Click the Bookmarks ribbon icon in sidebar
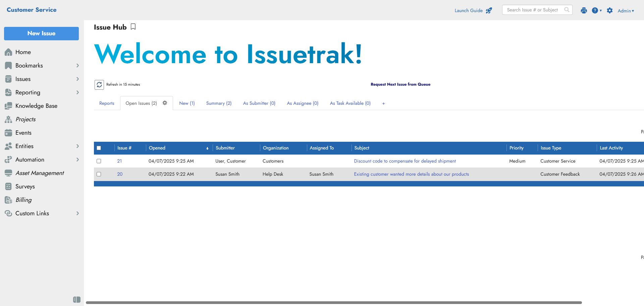 coord(8,65)
